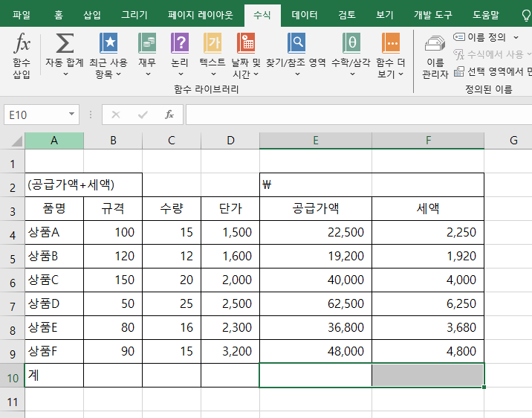This screenshot has height=418, width=532.
Task: Open the 텍스트 functions icon
Action: point(213,43)
